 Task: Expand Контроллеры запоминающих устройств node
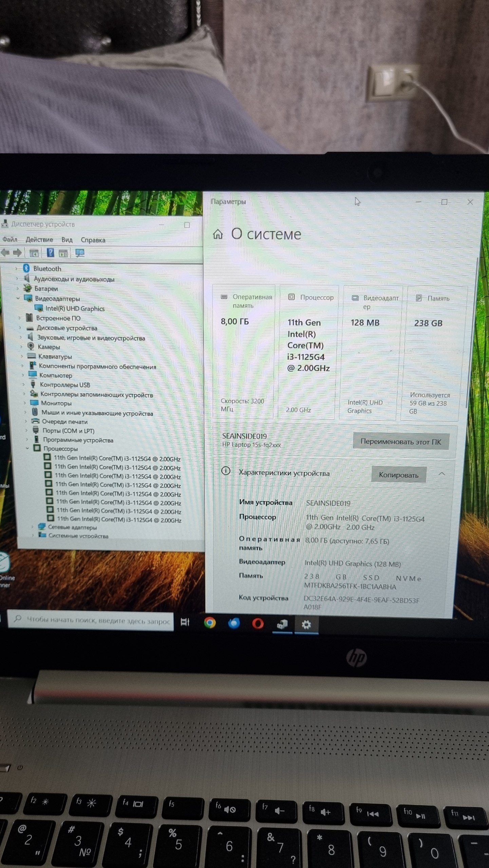pyautogui.click(x=24, y=394)
